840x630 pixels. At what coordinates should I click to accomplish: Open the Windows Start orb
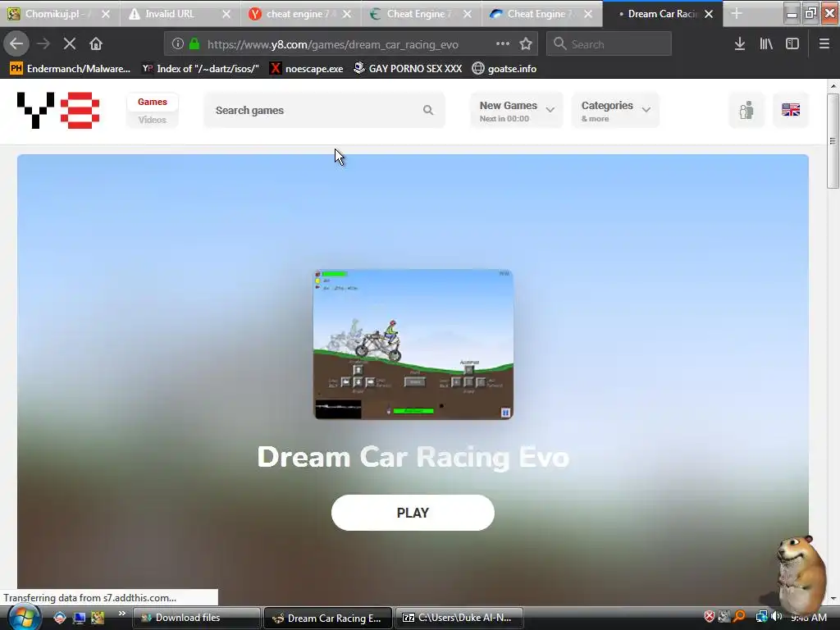point(24,618)
